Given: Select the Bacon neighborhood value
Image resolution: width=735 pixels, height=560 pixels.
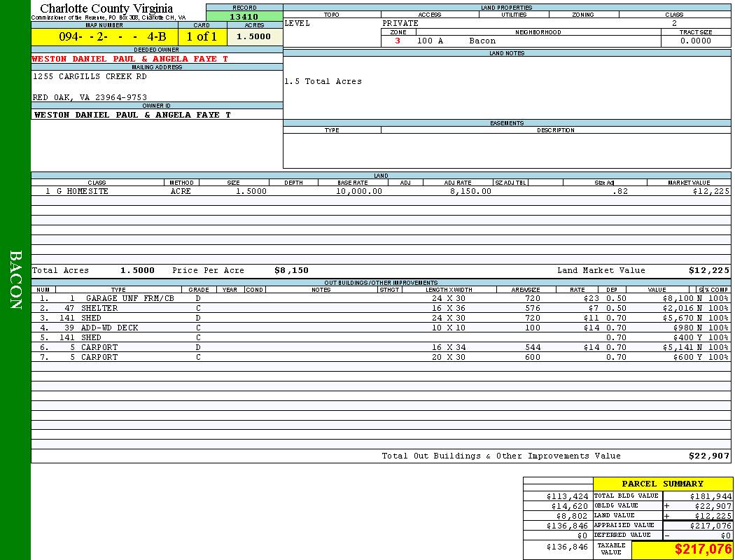Looking at the screenshot, I should point(482,41).
